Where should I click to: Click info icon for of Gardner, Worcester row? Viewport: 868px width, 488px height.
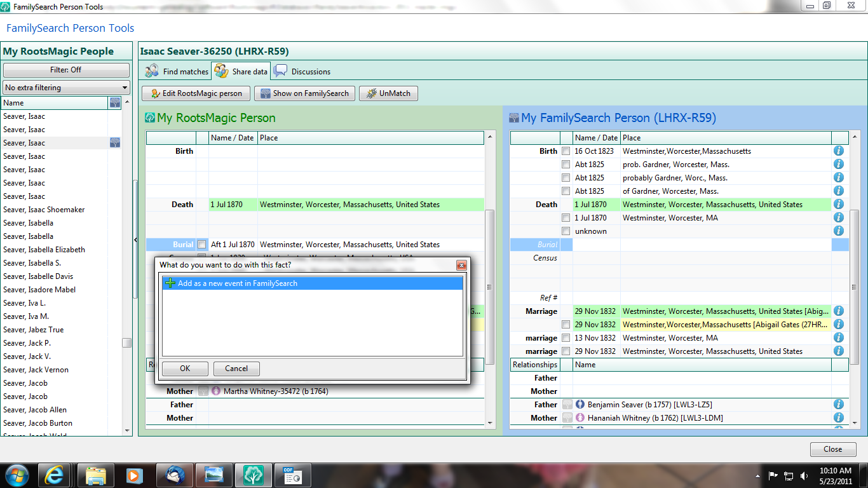[x=838, y=191]
